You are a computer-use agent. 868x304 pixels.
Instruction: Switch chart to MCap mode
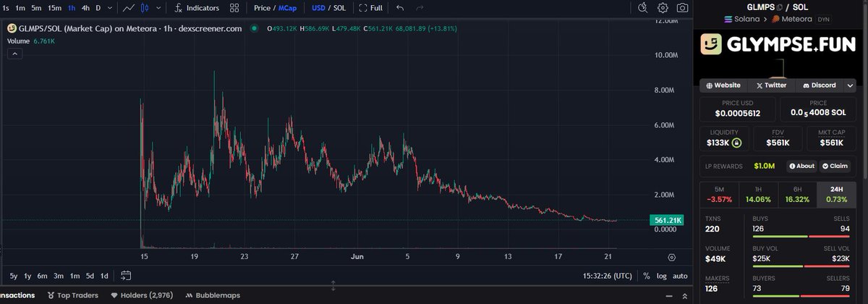pyautogui.click(x=287, y=8)
